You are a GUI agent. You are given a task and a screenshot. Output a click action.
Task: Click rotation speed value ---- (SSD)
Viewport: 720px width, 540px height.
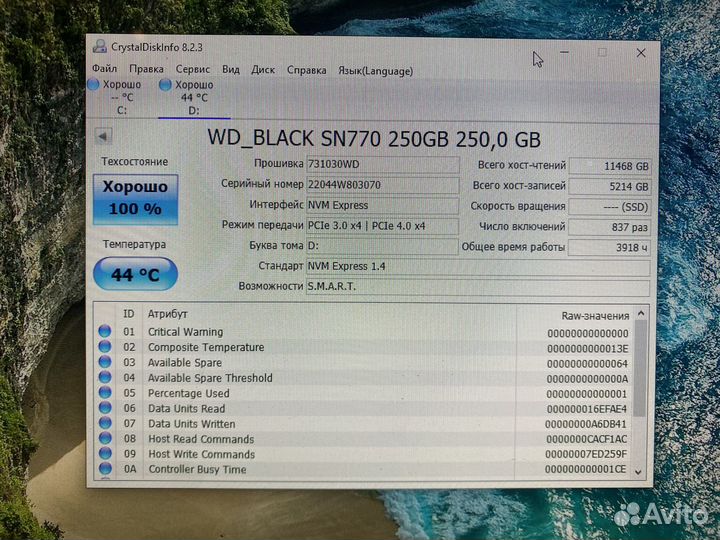click(x=610, y=207)
